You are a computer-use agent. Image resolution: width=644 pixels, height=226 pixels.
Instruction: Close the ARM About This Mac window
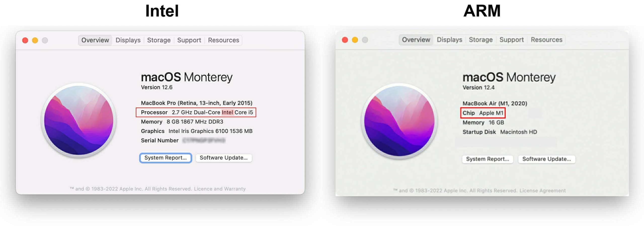(x=345, y=40)
